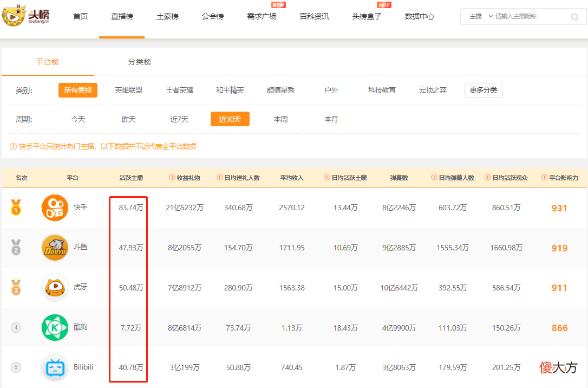588x388 pixels.
Task: Filter by 科技教育 category
Action: 382,90
